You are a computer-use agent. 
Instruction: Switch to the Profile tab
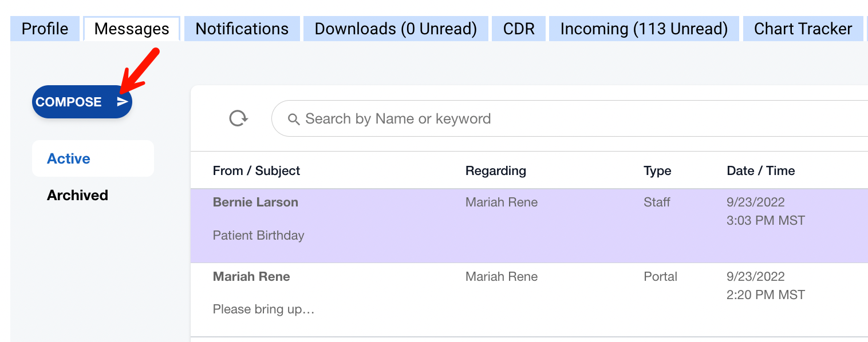tap(45, 29)
